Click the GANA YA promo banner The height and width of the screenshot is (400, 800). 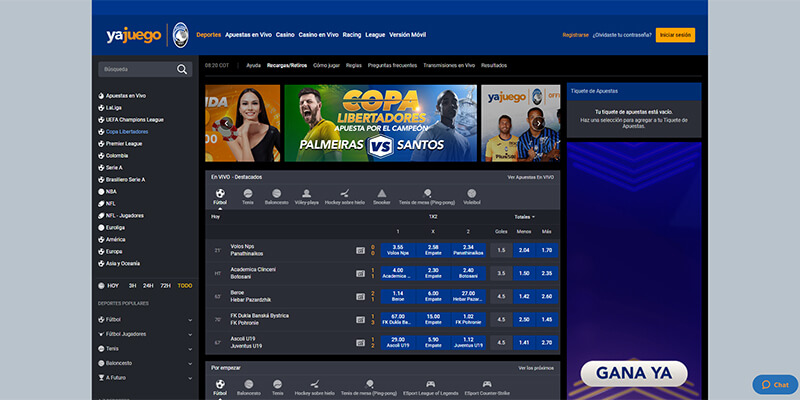point(634,373)
